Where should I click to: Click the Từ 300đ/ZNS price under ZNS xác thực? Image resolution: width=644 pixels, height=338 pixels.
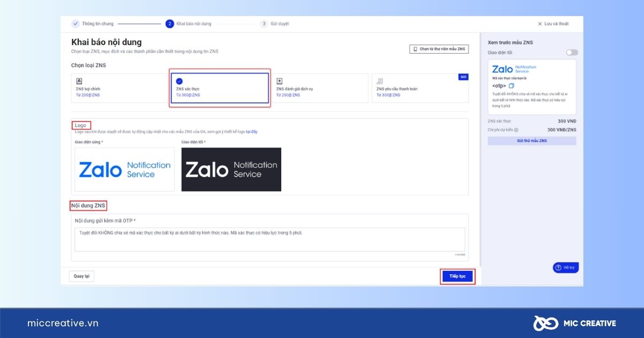pyautogui.click(x=188, y=95)
